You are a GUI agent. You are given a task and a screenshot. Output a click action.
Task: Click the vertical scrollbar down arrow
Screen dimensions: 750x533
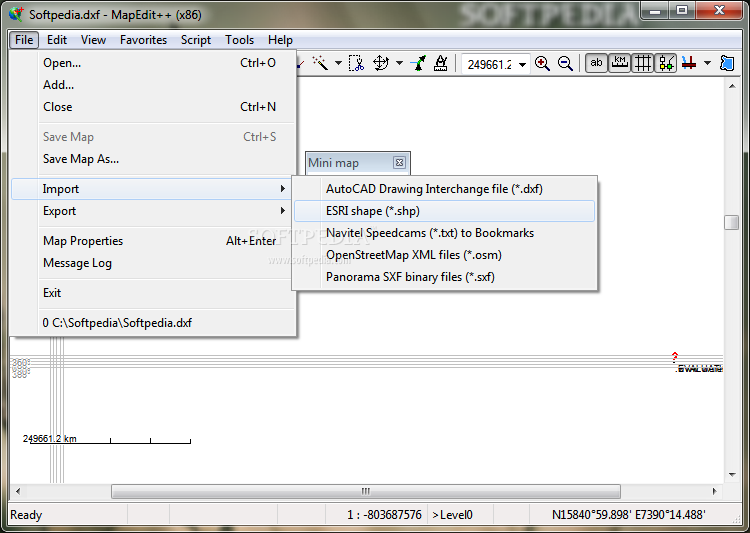pyautogui.click(x=732, y=475)
